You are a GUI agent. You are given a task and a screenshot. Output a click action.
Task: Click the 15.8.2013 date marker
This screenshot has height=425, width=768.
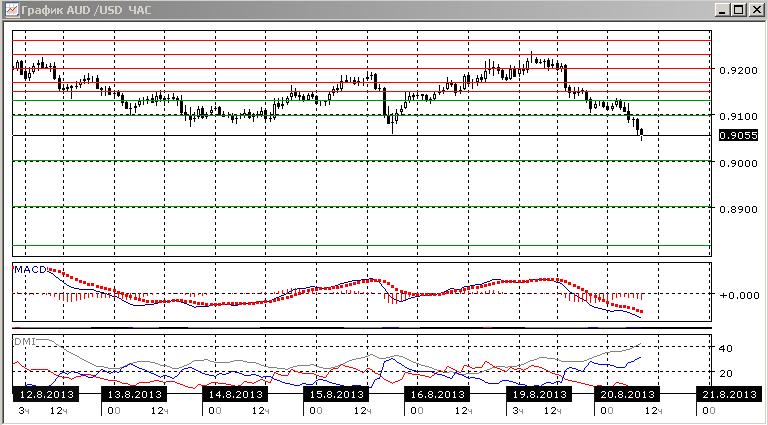pyautogui.click(x=336, y=394)
